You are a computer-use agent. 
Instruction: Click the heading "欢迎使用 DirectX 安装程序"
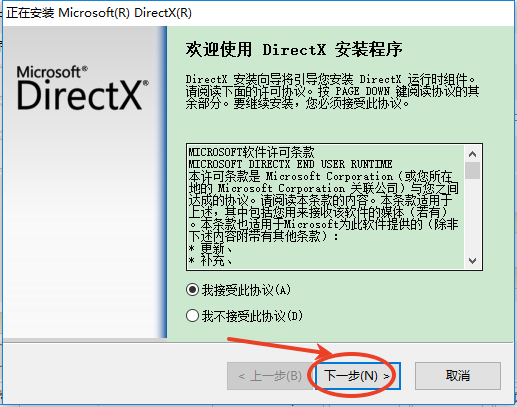(294, 49)
